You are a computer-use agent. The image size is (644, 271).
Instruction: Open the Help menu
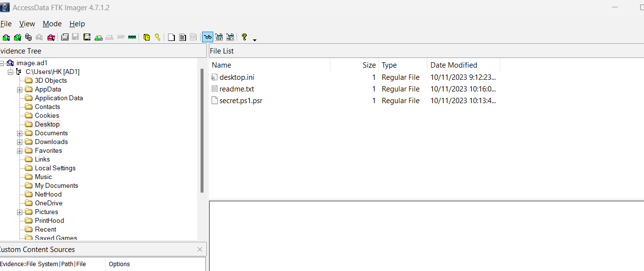pyautogui.click(x=77, y=24)
